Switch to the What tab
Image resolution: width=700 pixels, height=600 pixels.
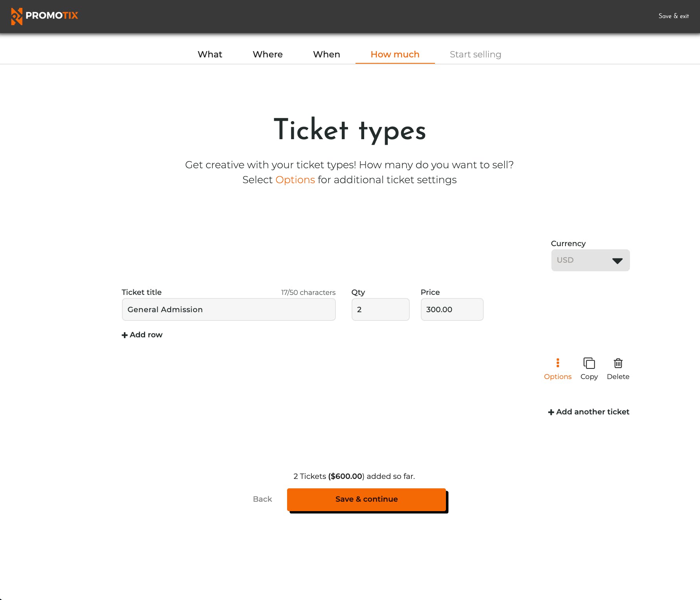pyautogui.click(x=210, y=54)
